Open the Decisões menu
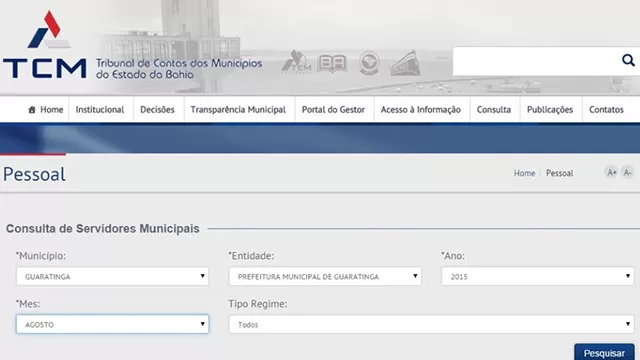Screen dimensions: 640x360 click(x=158, y=109)
